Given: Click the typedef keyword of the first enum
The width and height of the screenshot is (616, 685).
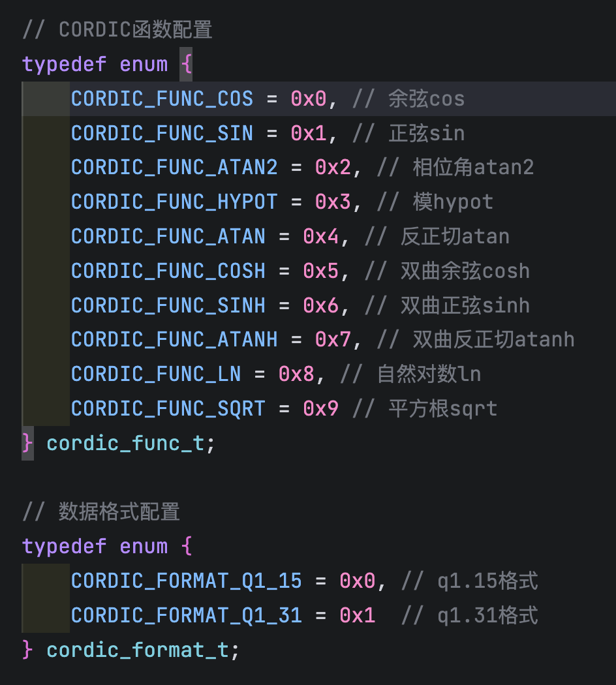Looking at the screenshot, I should click(x=64, y=64).
